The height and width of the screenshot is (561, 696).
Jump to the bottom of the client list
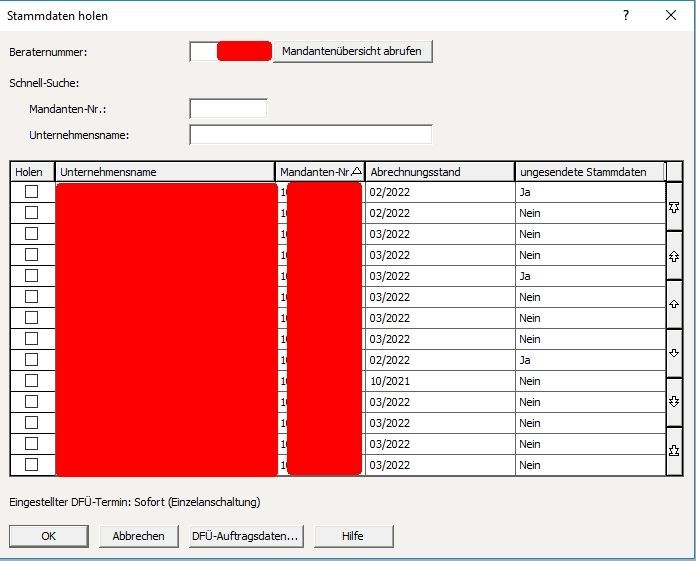(674, 451)
